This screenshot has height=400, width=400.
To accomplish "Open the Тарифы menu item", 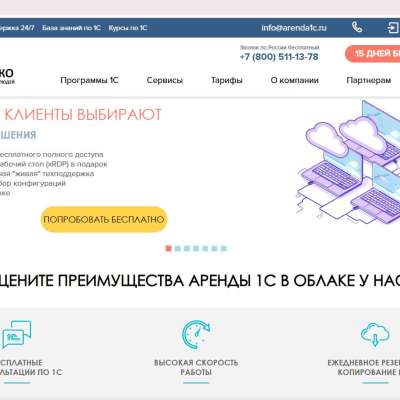I will 227,80.
